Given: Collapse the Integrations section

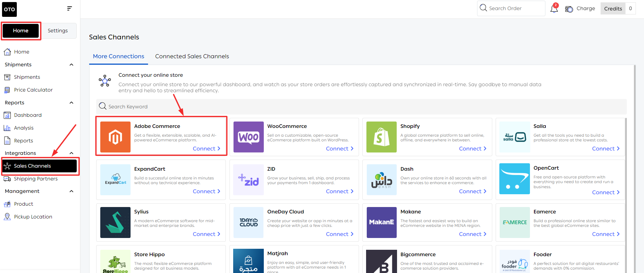Looking at the screenshot, I should coord(71,153).
